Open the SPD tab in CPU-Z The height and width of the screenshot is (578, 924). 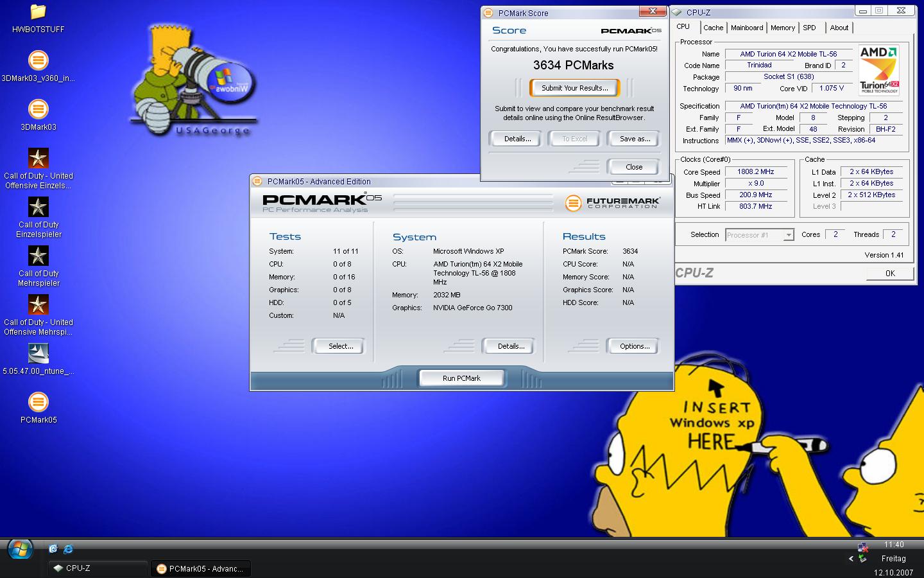(x=810, y=28)
